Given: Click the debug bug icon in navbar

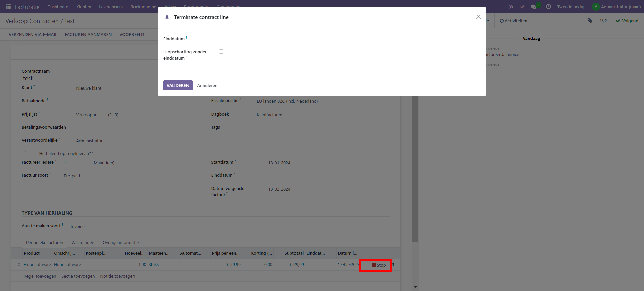Looking at the screenshot, I should 511,7.
